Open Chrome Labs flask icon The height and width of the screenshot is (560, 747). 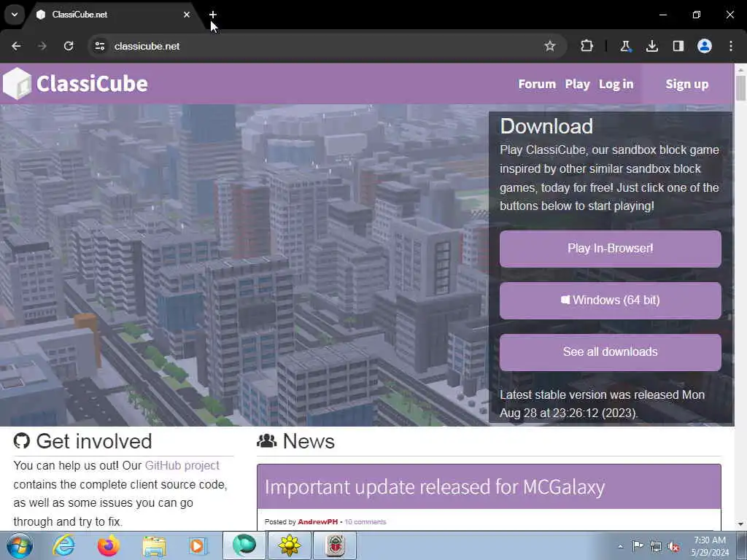[625, 46]
